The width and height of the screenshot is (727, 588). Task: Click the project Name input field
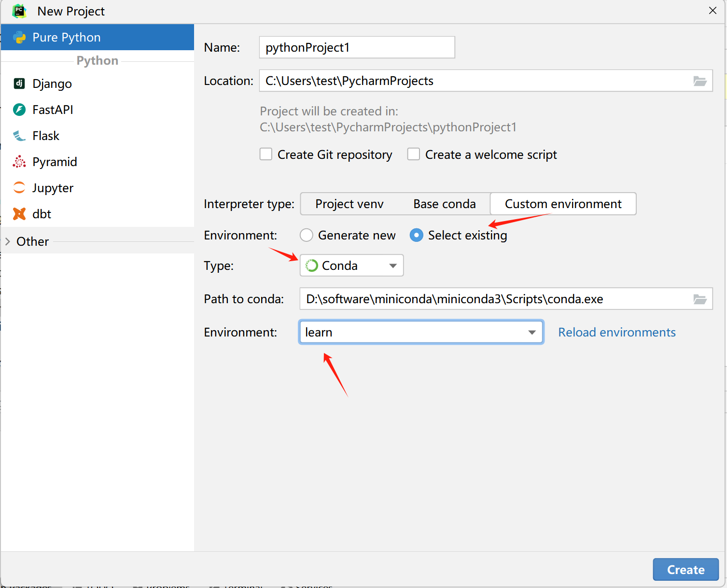pos(357,47)
